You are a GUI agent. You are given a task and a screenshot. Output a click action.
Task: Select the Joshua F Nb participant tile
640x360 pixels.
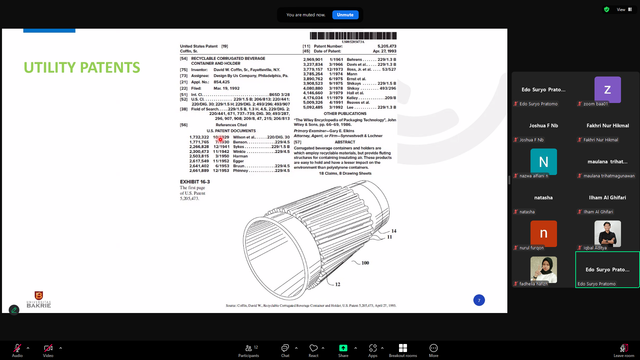543,126
